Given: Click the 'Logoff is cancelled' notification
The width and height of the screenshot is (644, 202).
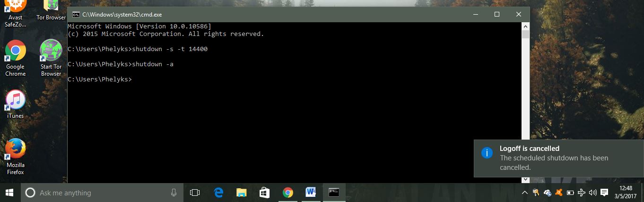Looking at the screenshot, I should (559, 158).
